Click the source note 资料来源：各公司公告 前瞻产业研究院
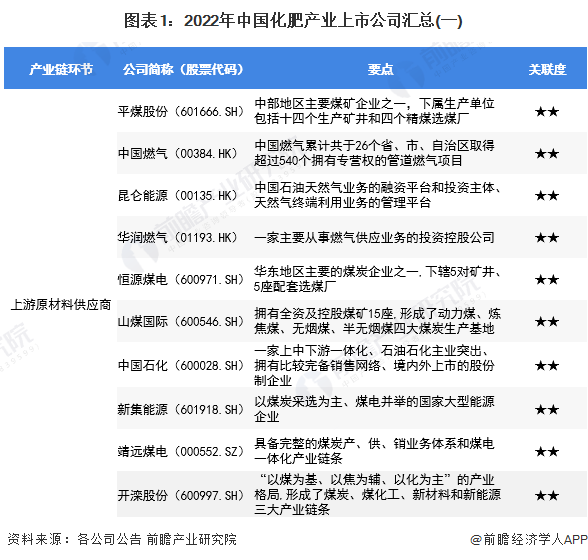This screenshot has width=588, height=560. pyautogui.click(x=122, y=539)
